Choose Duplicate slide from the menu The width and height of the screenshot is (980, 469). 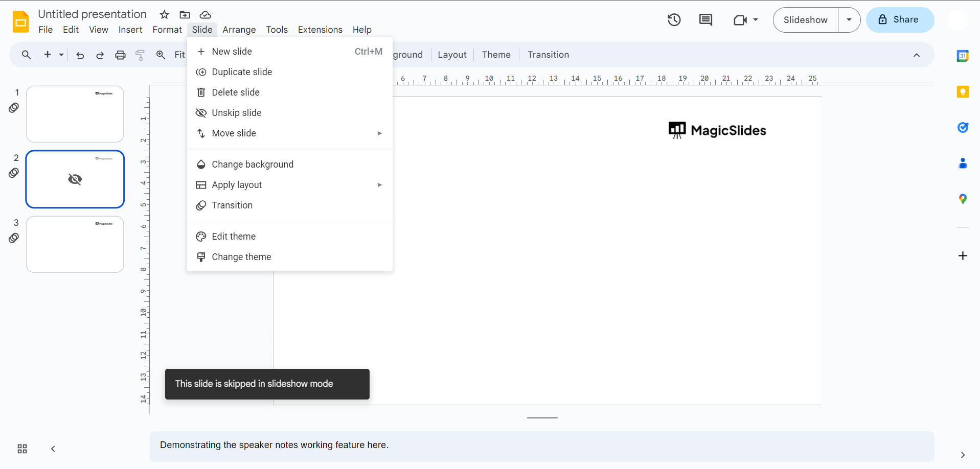(242, 72)
